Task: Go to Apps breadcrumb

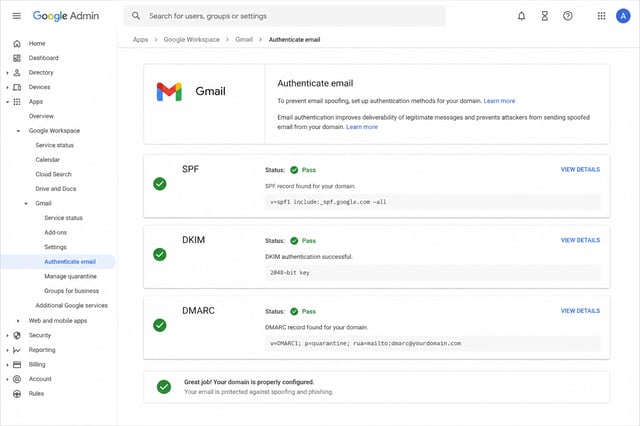Action: click(140, 40)
